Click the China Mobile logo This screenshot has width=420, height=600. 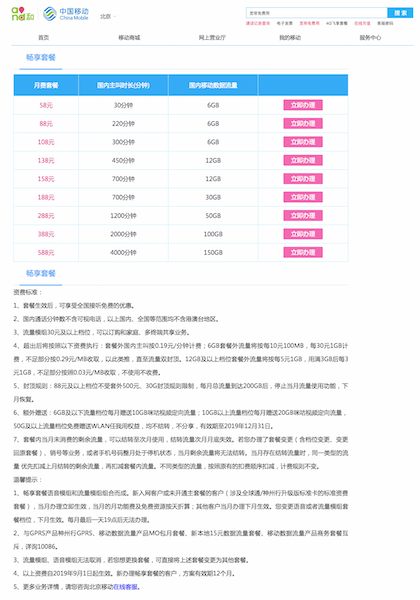coord(65,14)
